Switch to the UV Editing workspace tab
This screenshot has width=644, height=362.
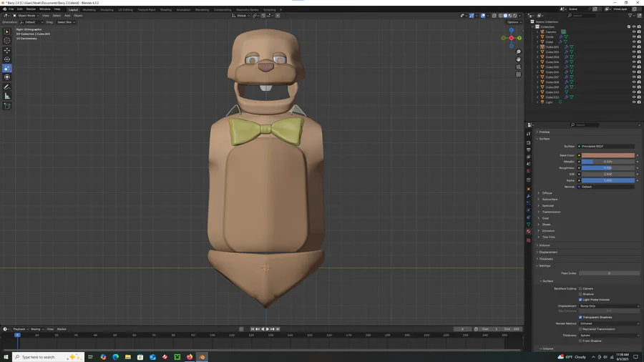pos(125,10)
